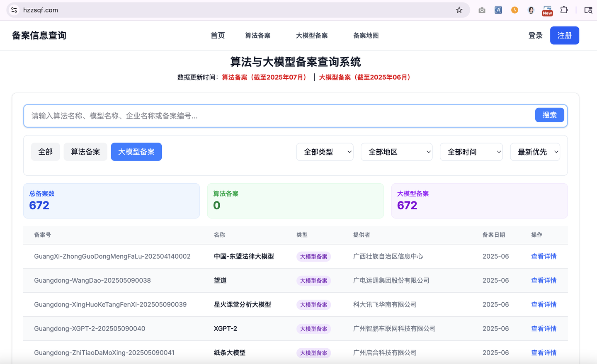Image resolution: width=597 pixels, height=364 pixels.
Task: Click the 算法备案 0 stat card
Action: [x=295, y=201]
